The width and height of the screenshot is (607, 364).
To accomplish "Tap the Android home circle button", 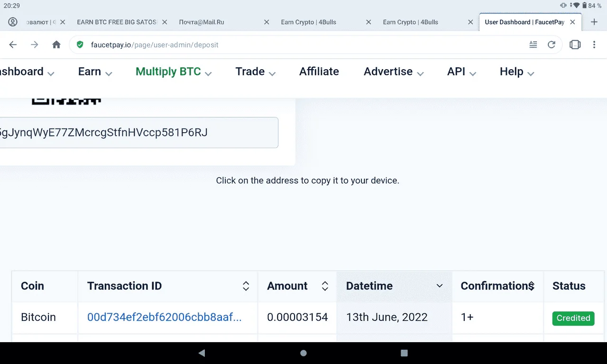I will tap(303, 353).
